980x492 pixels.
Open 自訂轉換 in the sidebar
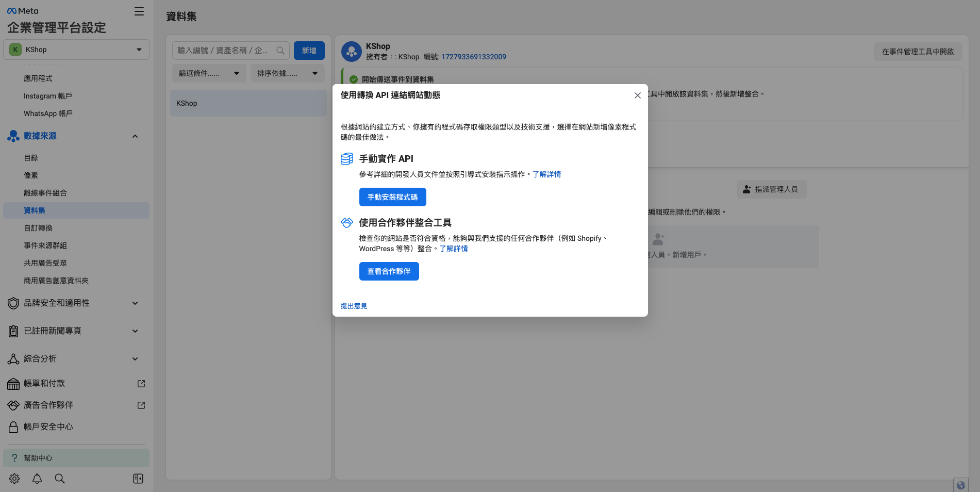pos(38,228)
